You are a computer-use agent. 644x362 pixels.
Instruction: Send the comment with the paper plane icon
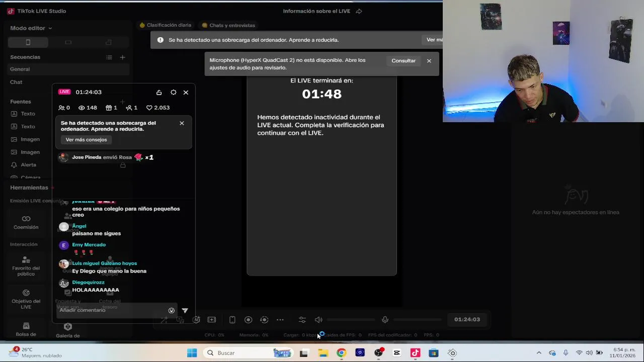point(185,310)
